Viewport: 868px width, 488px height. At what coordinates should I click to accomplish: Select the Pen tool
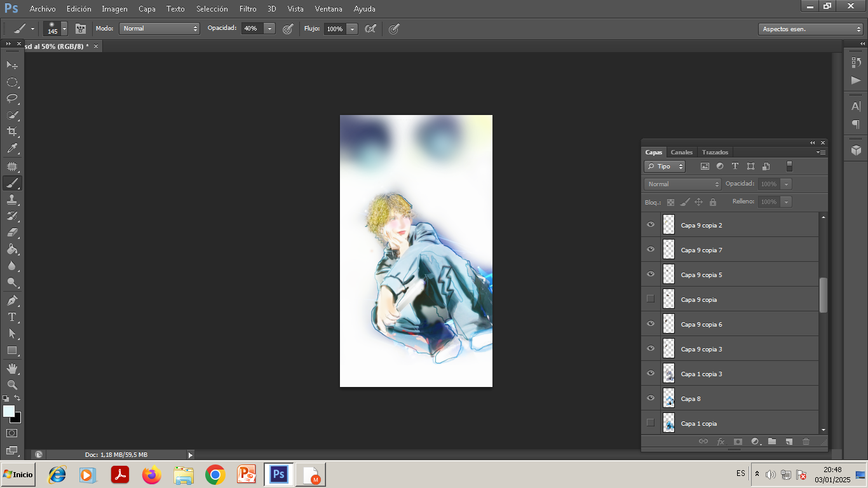(12, 300)
